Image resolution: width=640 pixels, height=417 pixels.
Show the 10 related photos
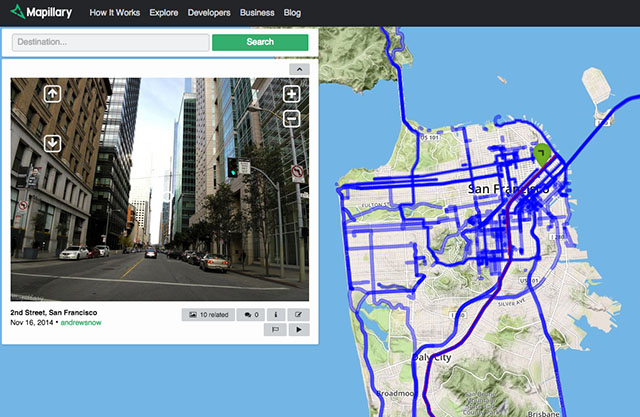tap(207, 314)
